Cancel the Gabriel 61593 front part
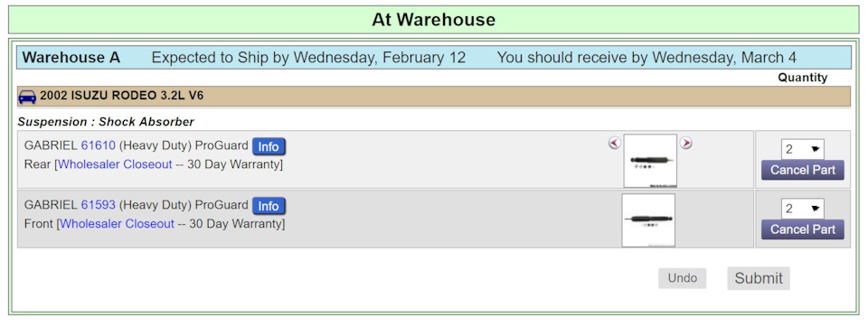This screenshot has height=327, width=868. pos(803,229)
